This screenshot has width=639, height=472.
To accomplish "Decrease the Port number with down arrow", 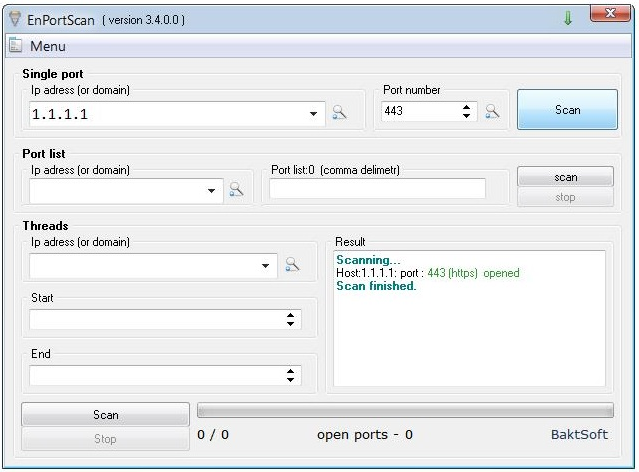I will click(x=467, y=116).
